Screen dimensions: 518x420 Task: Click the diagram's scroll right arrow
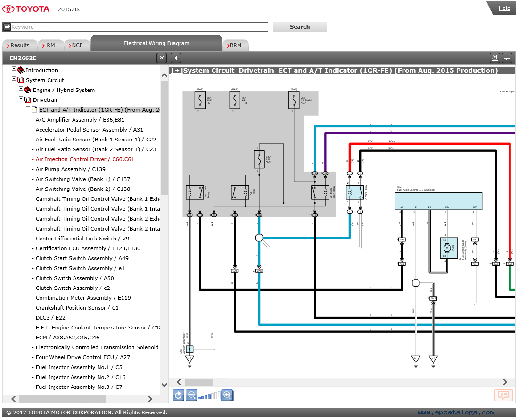pyautogui.click(x=505, y=382)
